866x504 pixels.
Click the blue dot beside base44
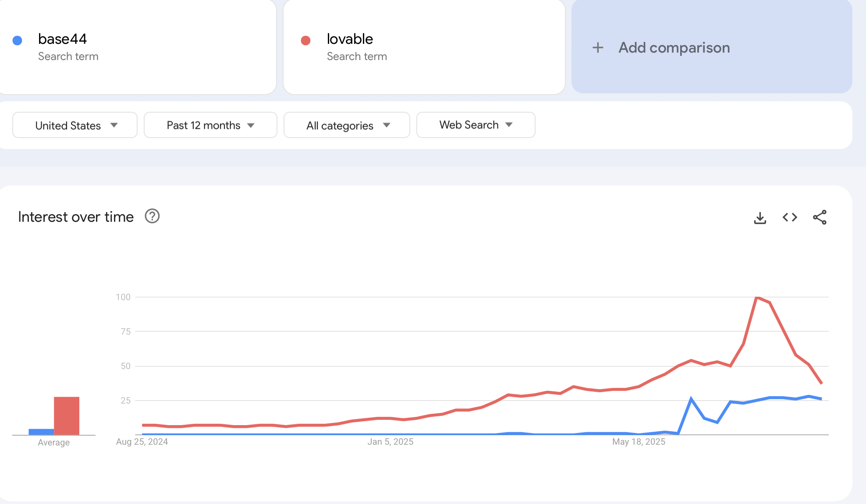click(x=18, y=41)
